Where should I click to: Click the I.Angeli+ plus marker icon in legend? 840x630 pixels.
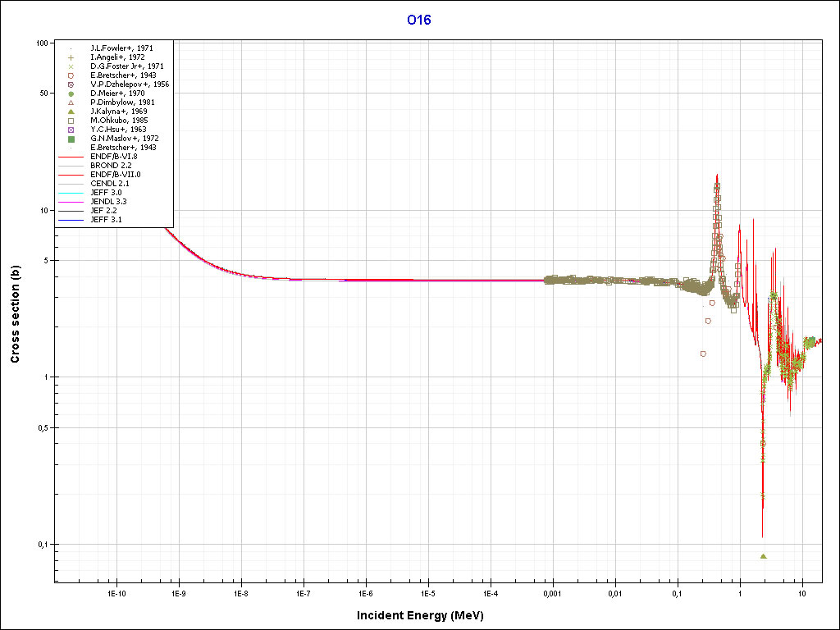(x=71, y=57)
